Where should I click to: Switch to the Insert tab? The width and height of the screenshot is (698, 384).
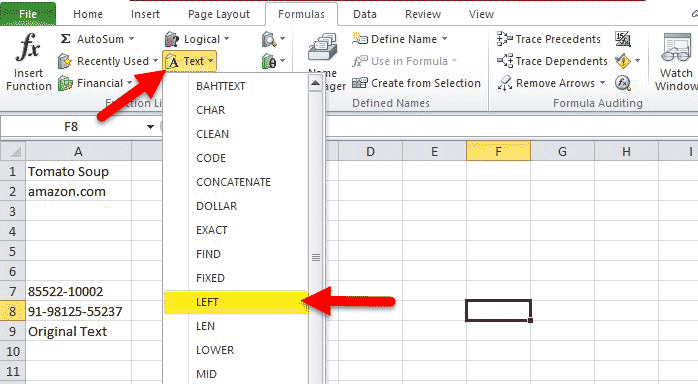(145, 14)
